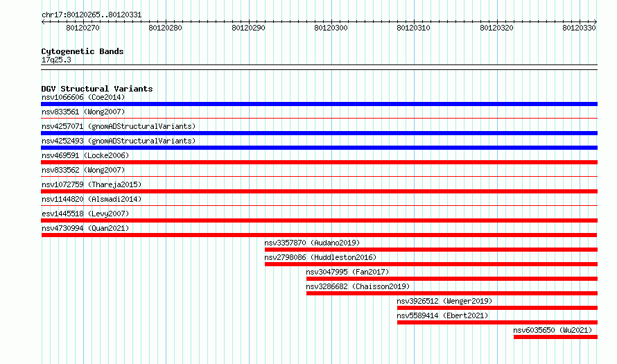This screenshot has width=617, height=364.
Task: Click ruler position 80120290
Action: 248,28
